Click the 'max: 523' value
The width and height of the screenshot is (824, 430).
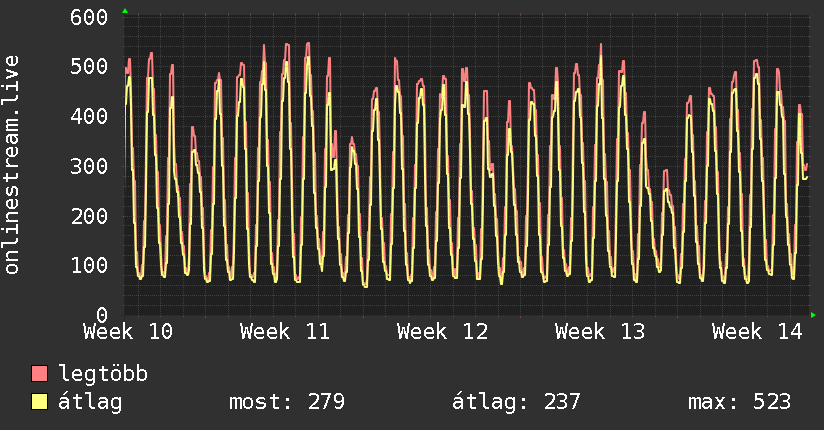tap(739, 402)
